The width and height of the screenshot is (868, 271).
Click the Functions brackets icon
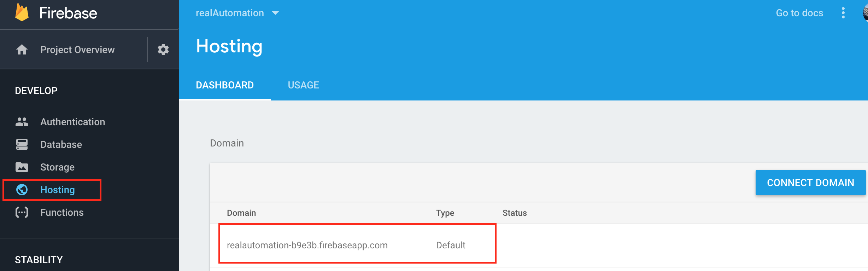click(x=22, y=212)
